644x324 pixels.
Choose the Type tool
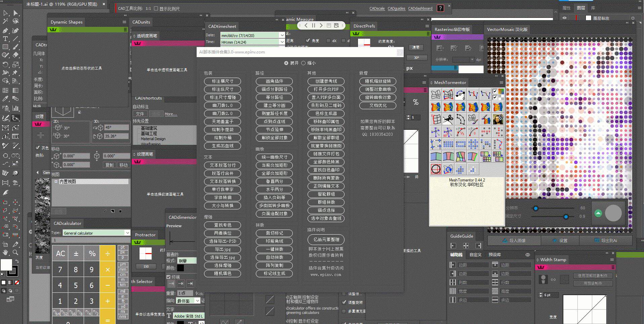(6, 39)
